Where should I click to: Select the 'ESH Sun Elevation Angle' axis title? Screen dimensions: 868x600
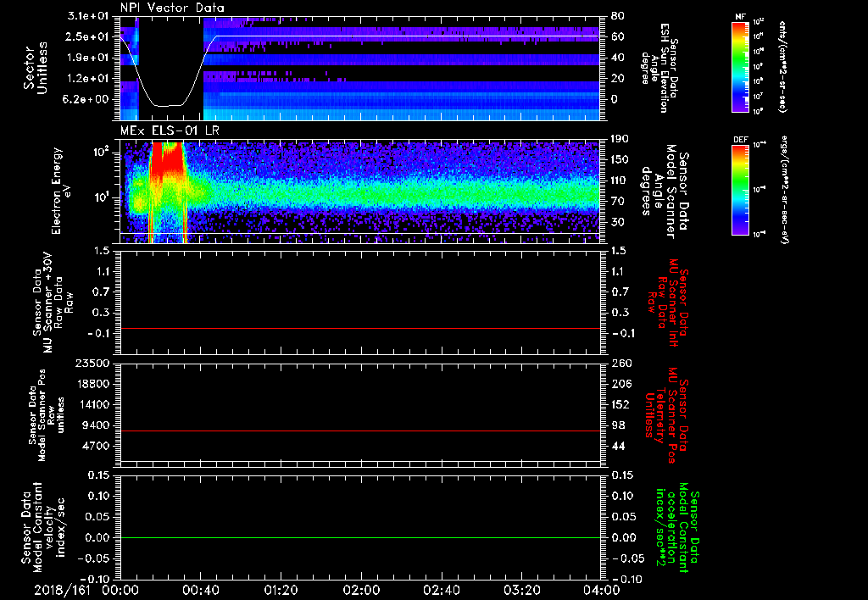(659, 68)
